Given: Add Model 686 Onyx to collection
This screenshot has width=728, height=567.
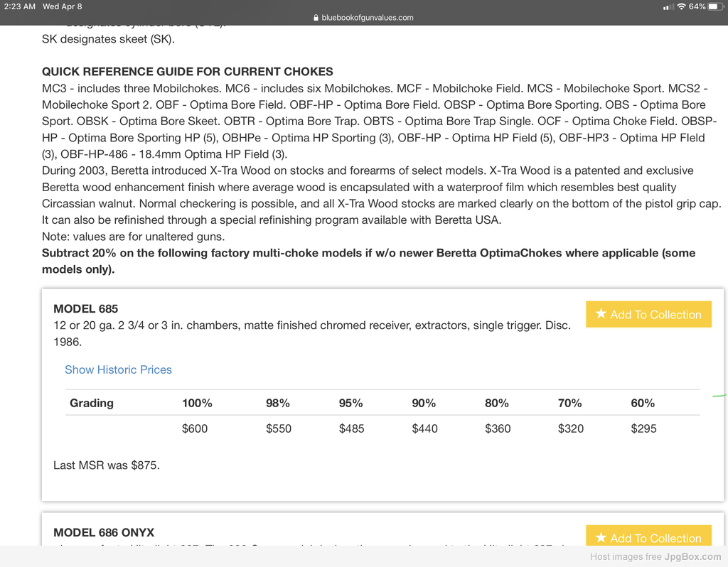Looking at the screenshot, I should [648, 536].
